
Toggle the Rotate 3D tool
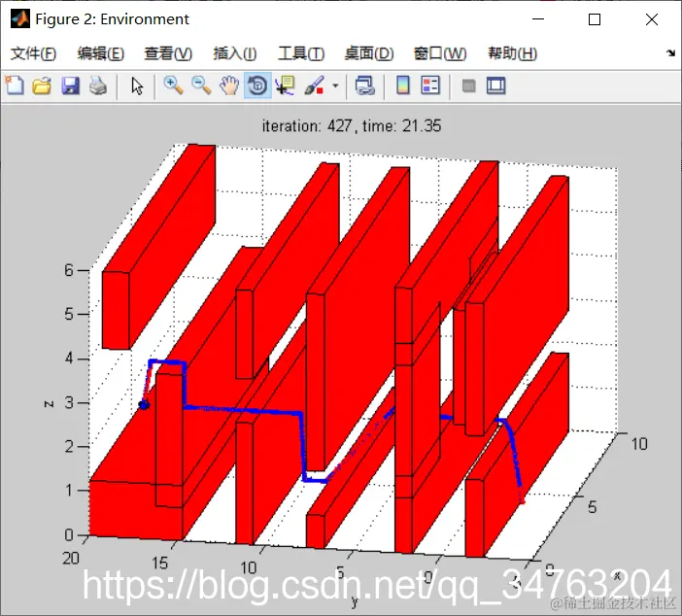pos(257,86)
